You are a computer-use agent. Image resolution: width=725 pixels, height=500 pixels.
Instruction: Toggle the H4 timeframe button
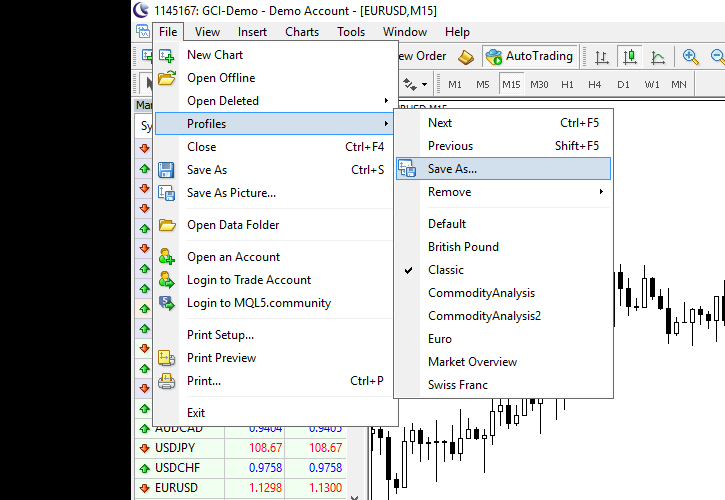tap(595, 85)
